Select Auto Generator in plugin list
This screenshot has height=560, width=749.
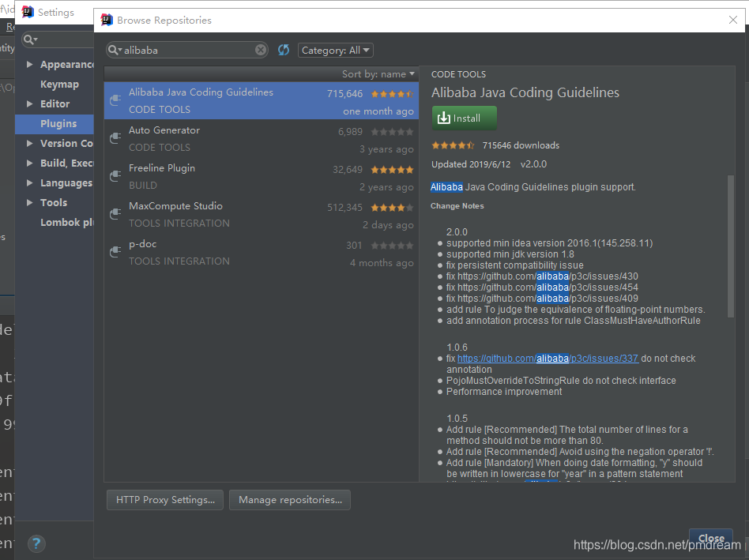coord(262,138)
